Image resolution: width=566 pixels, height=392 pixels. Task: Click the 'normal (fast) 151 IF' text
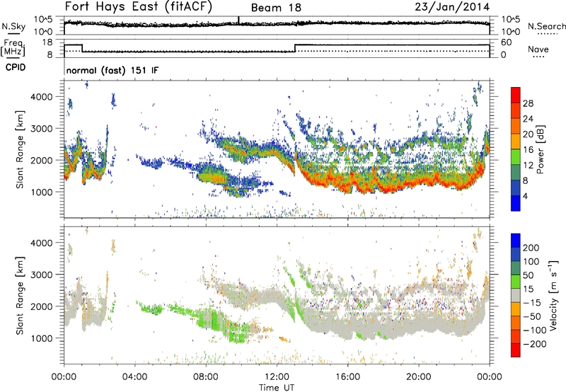(x=112, y=70)
